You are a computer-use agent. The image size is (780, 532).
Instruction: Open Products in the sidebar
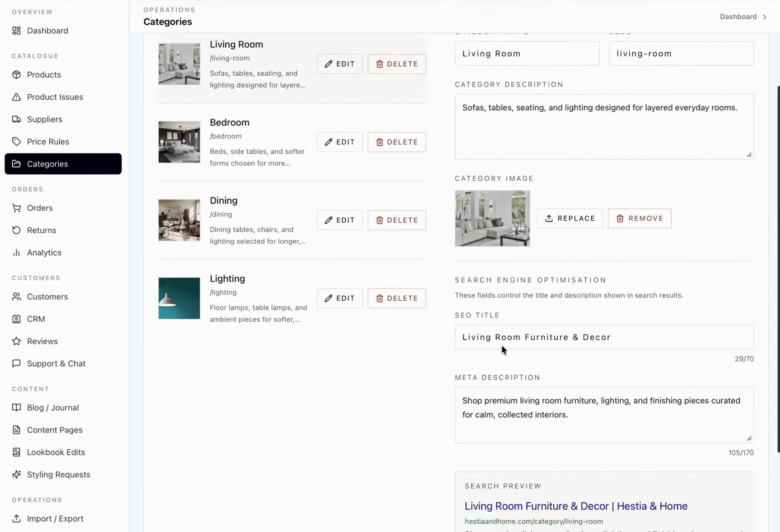point(63,75)
